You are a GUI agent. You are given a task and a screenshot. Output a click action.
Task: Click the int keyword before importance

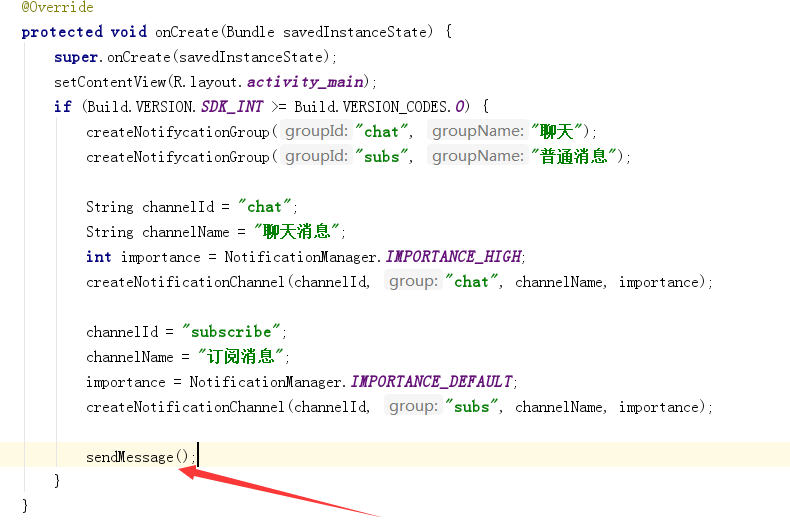98,257
